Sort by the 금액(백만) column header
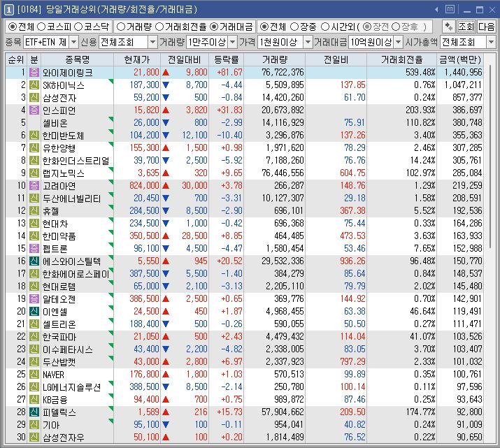Image resolution: width=500 pixels, height=448 pixels. 460,59
